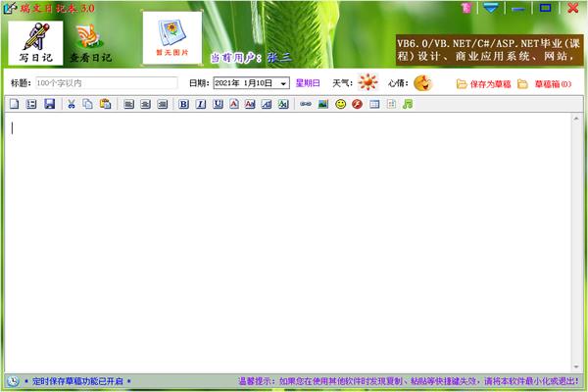Click the new blank document icon
Viewport: 588px width, 392px height.
[x=15, y=104]
